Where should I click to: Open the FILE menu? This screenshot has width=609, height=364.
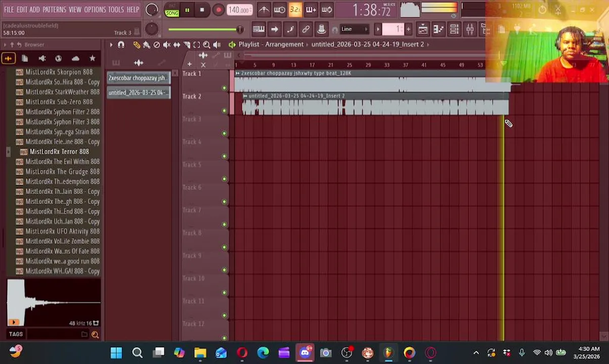[9, 10]
